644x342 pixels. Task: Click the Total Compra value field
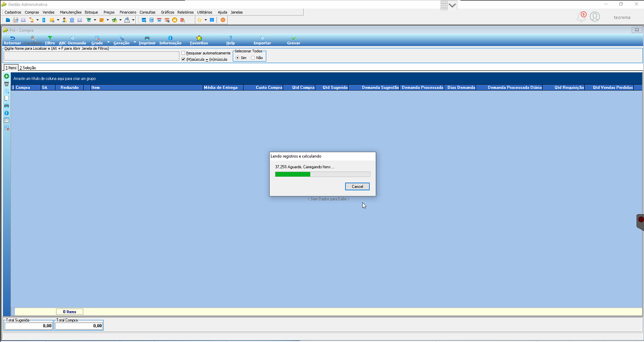(x=79, y=326)
